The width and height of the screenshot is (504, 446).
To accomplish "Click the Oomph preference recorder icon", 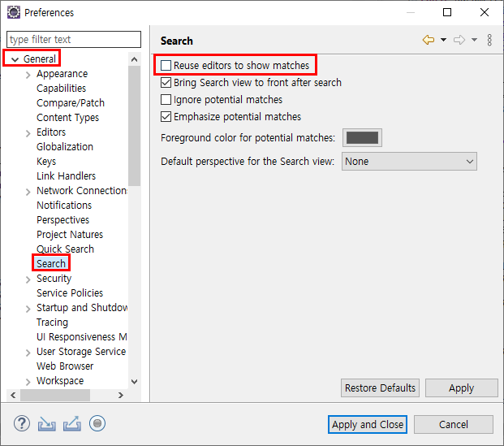I will click(x=97, y=423).
